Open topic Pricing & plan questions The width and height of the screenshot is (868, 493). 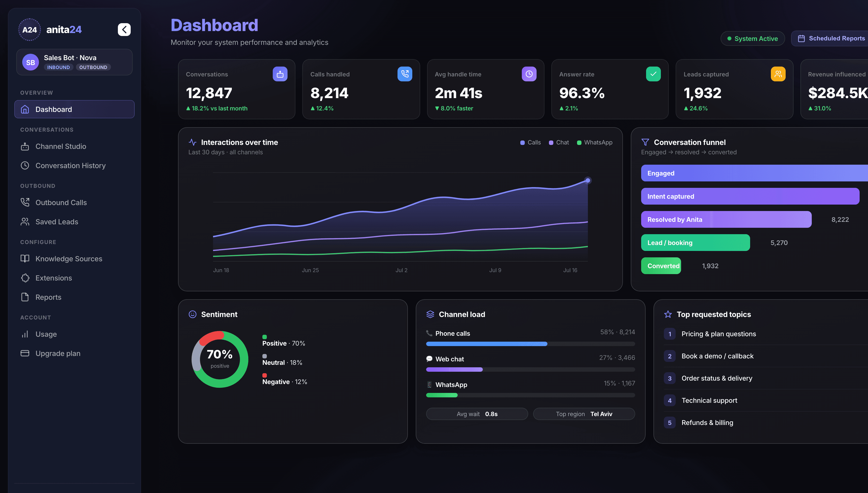coord(765,334)
